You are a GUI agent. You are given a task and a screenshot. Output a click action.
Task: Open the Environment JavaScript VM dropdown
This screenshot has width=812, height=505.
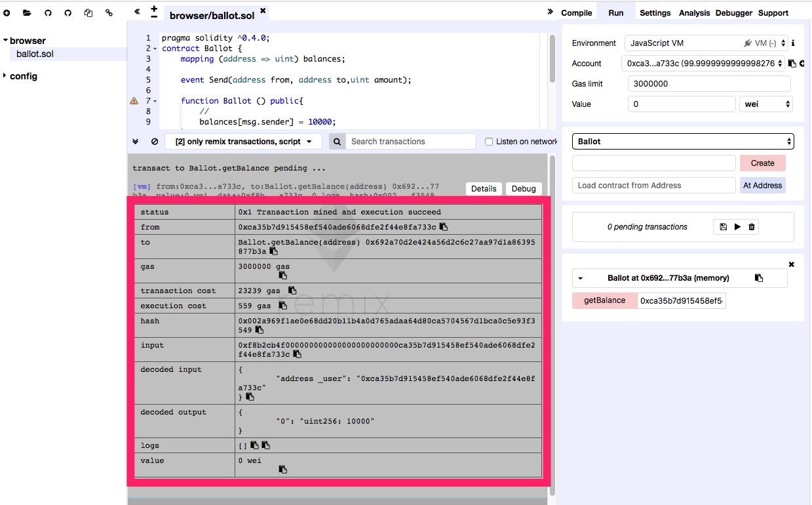pos(706,43)
